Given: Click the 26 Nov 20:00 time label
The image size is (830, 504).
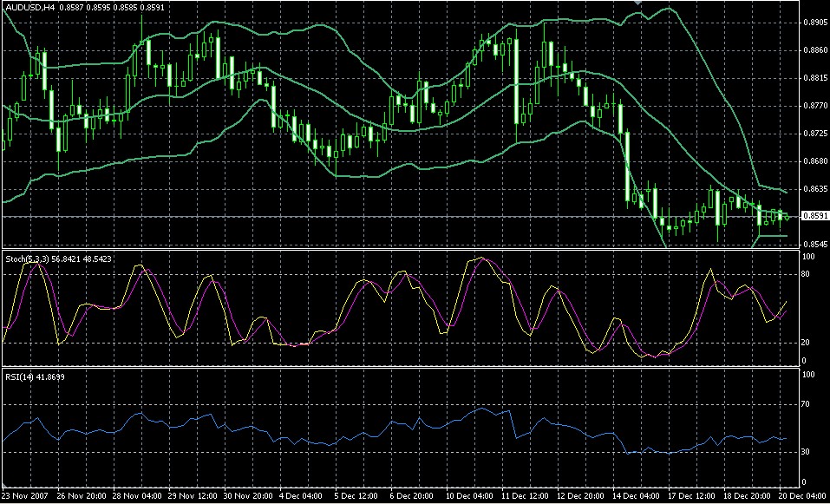Looking at the screenshot, I should click(x=81, y=496).
